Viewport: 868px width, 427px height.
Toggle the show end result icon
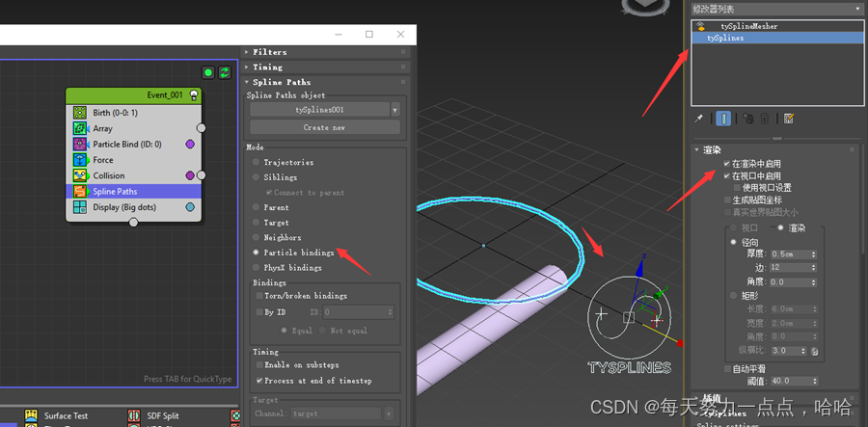click(723, 119)
